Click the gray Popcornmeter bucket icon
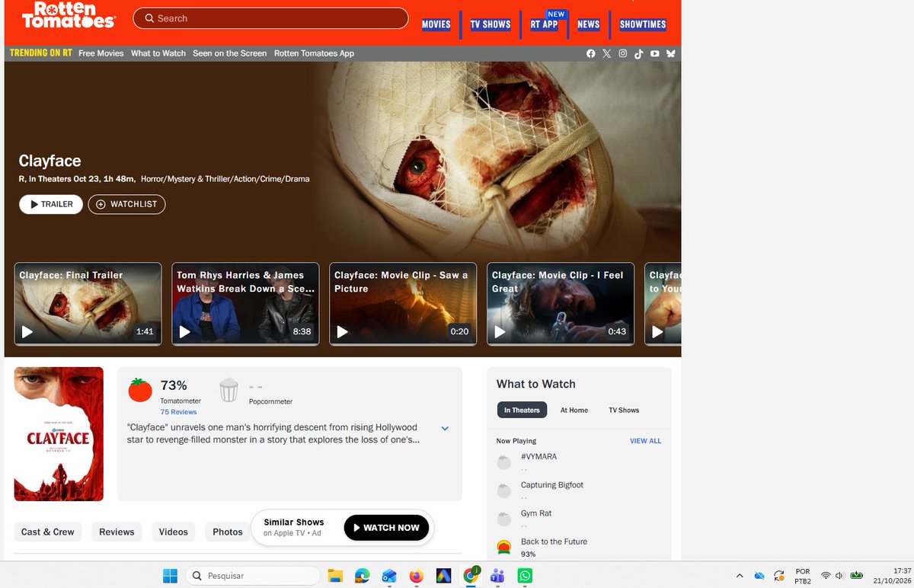The width and height of the screenshot is (914, 588). pos(228,390)
